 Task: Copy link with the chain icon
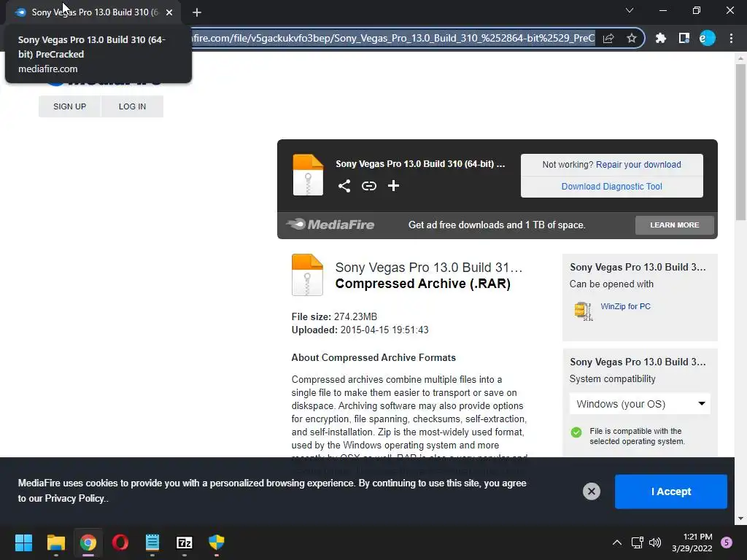tap(368, 186)
